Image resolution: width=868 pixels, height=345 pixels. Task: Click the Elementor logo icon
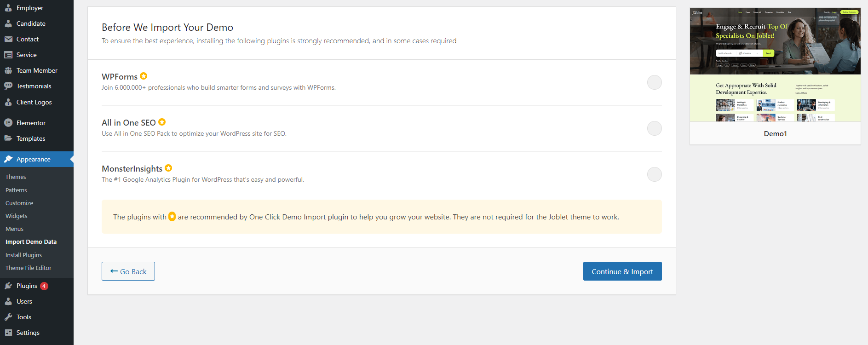pyautogui.click(x=8, y=123)
